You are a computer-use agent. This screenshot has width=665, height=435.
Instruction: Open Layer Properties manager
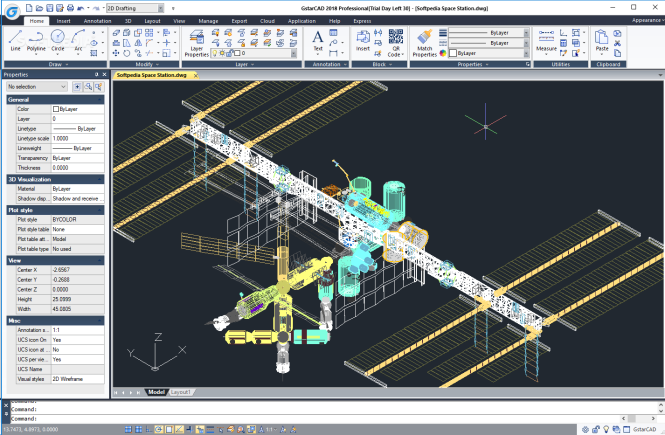(197, 43)
